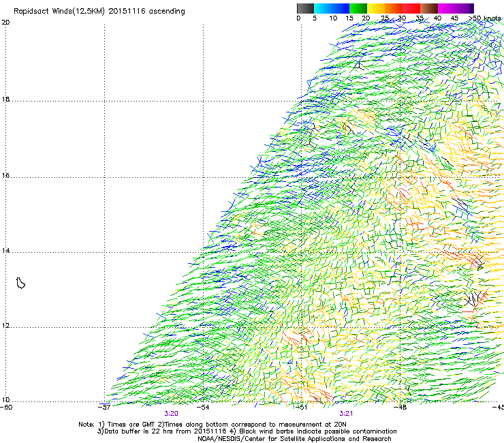Click the latitude label '20'
Viewport: 504px width, 443px height.
pyautogui.click(x=5, y=22)
